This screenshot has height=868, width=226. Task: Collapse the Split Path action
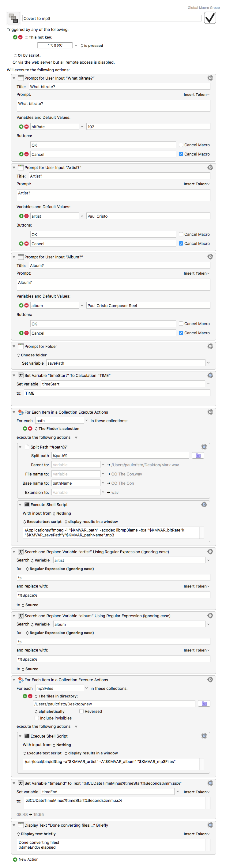point(20,447)
